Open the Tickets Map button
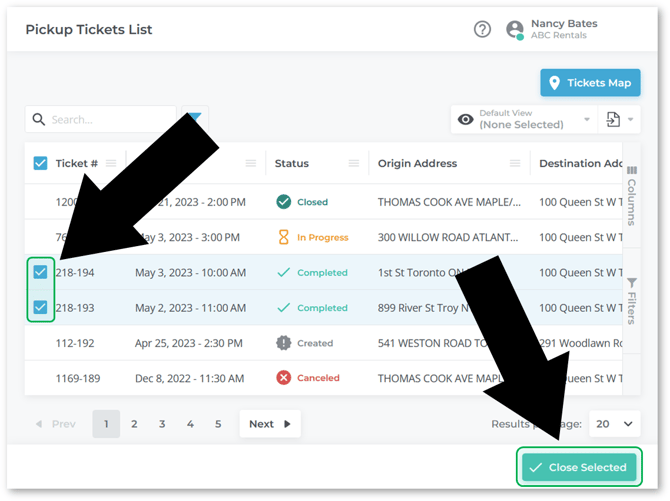 click(x=590, y=83)
